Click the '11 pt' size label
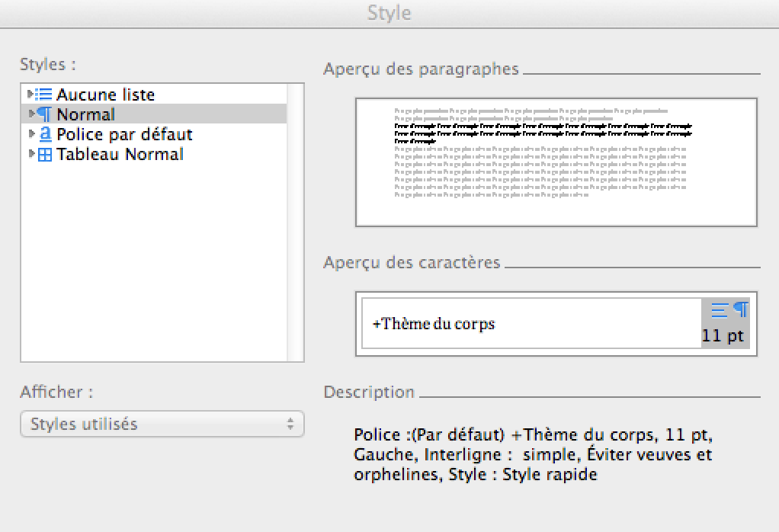This screenshot has height=532, width=779. (724, 335)
